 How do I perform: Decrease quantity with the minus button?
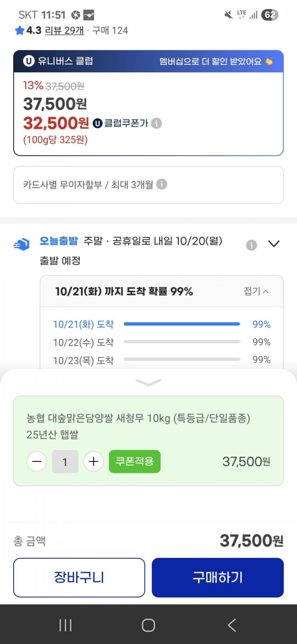pos(37,462)
